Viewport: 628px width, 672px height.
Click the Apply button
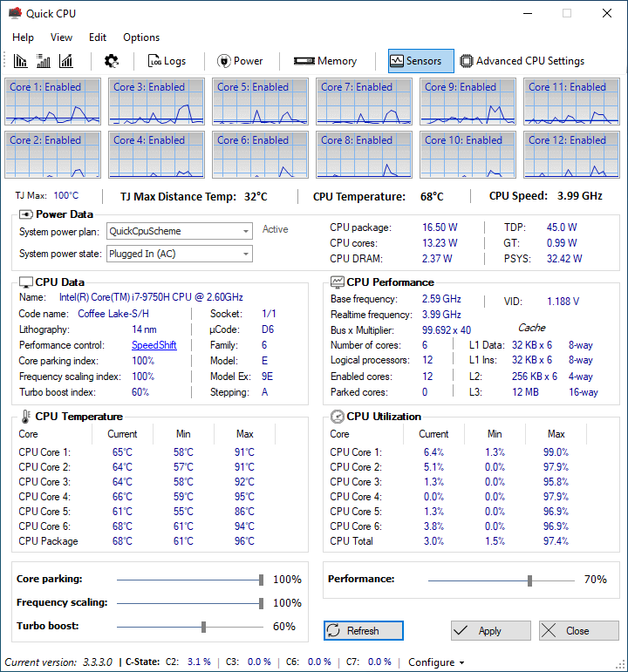tap(491, 631)
